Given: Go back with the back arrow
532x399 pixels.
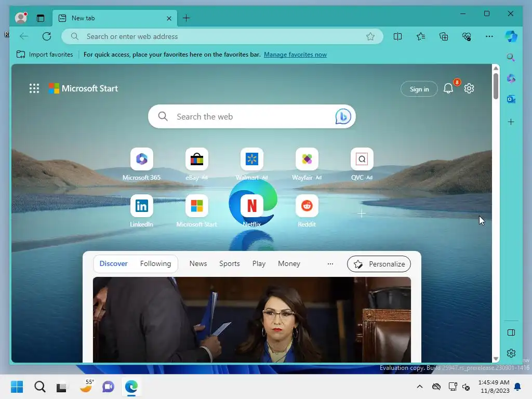Looking at the screenshot, I should pos(24,36).
